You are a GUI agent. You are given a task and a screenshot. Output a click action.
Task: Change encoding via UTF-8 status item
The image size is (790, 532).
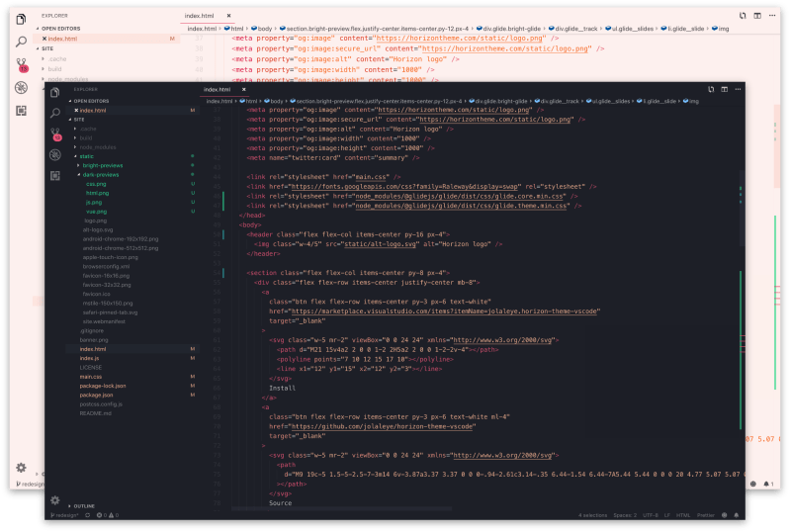click(x=651, y=515)
